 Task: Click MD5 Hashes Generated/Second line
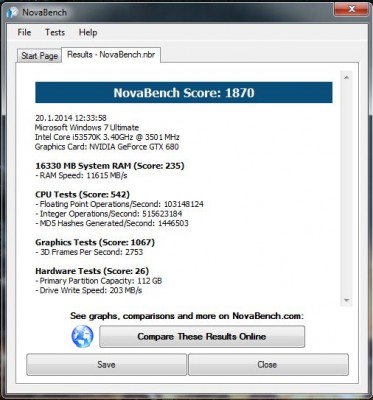point(112,223)
